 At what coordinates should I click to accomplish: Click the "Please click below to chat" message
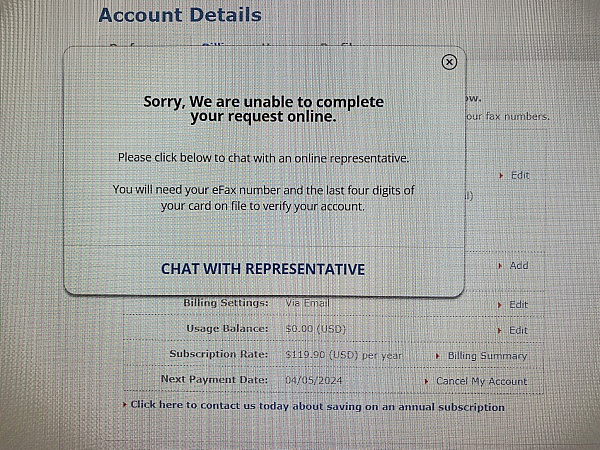(x=263, y=158)
